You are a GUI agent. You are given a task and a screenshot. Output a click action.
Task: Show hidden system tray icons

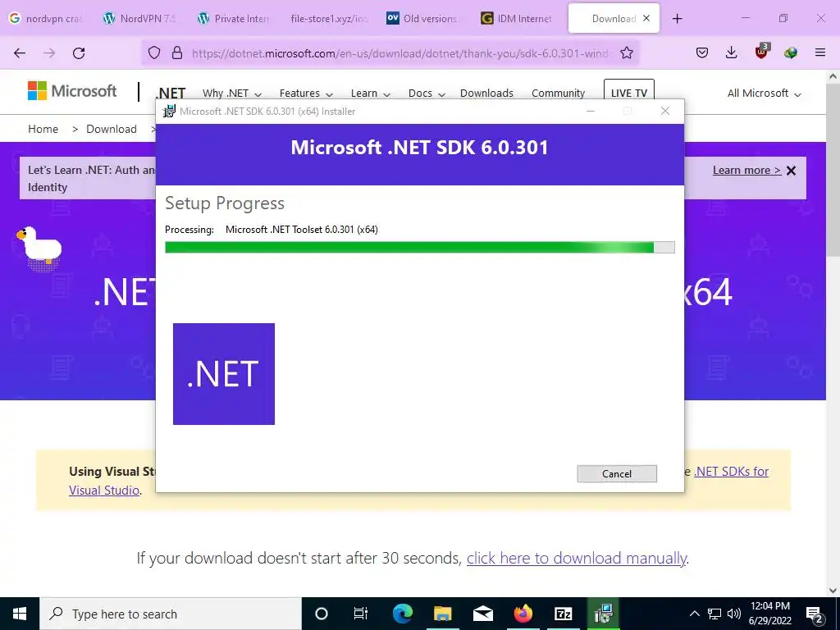click(x=694, y=614)
